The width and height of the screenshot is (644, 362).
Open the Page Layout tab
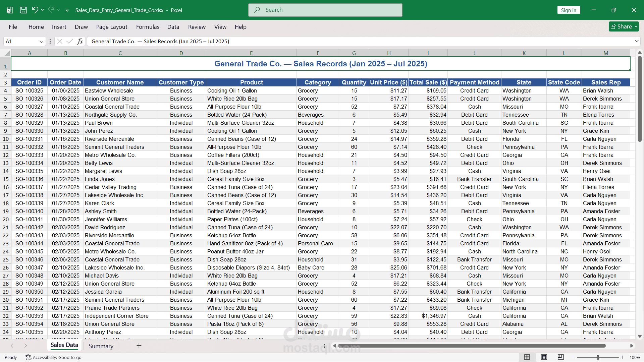pos(112,27)
